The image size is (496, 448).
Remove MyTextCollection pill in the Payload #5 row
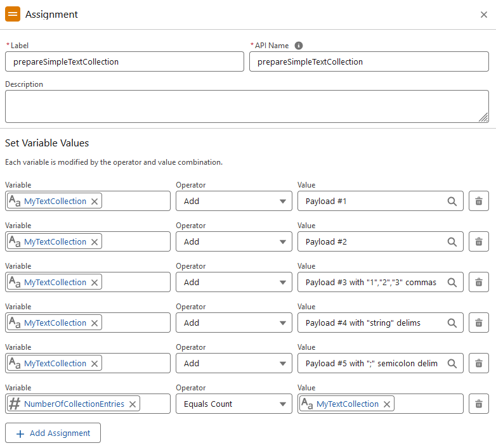[x=95, y=364]
